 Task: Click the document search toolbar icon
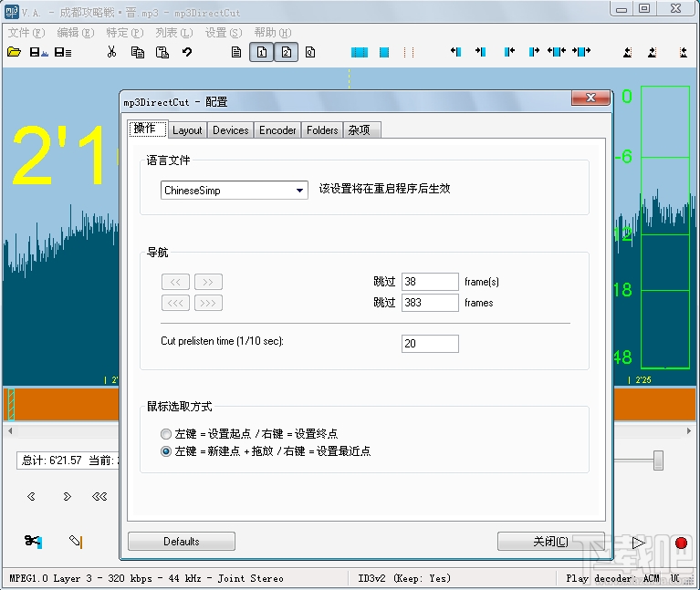pyautogui.click(x=310, y=52)
